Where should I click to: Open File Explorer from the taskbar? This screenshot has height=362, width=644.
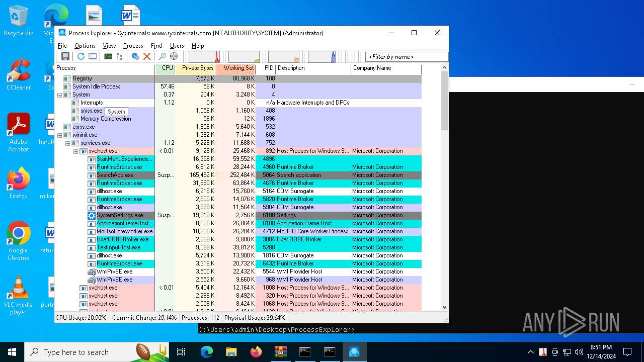[x=231, y=352]
